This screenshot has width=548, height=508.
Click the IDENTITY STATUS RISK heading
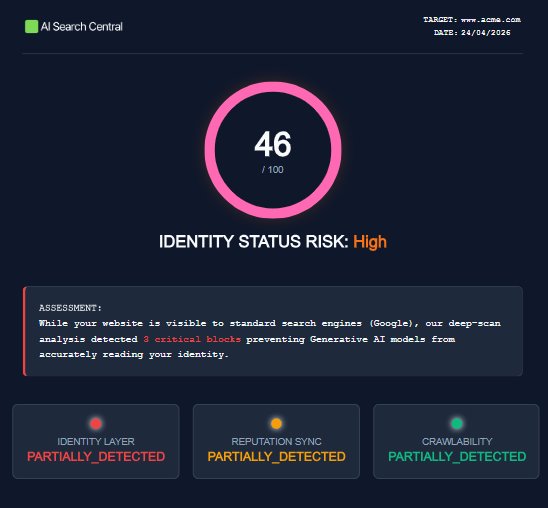click(x=253, y=241)
